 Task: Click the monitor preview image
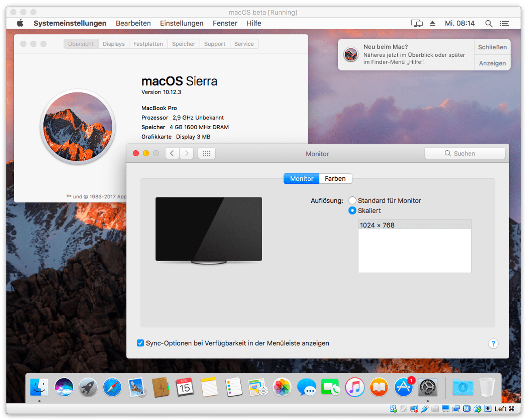[x=209, y=230]
